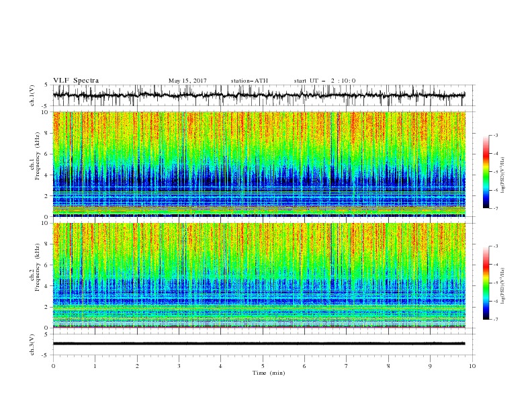Click the "-7" tick on ch.2 colorbar

[495, 319]
